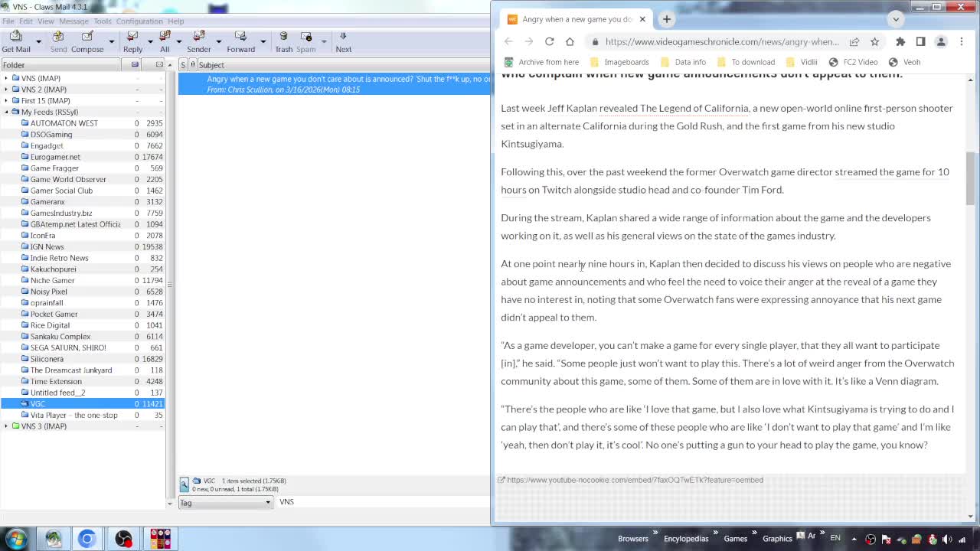Image resolution: width=980 pixels, height=551 pixels.
Task: Open the Message menu
Action: tap(73, 21)
